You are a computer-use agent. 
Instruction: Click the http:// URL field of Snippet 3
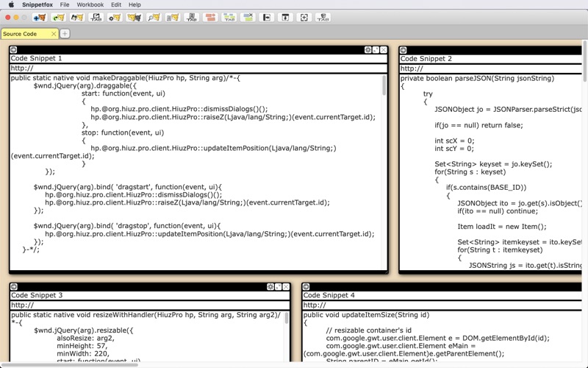coord(150,305)
